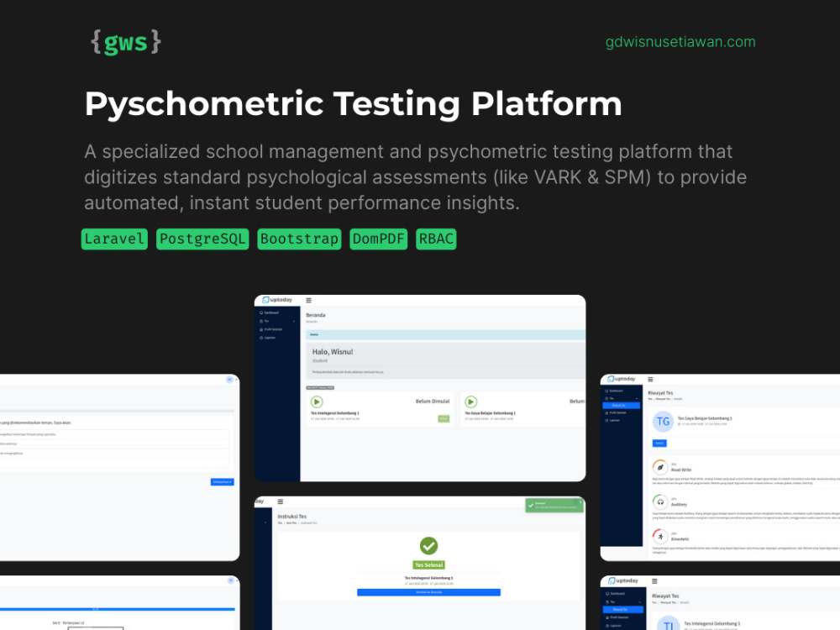
Task: Toggle hamburger menu in Instruksi Tes screenshot
Action: [281, 502]
